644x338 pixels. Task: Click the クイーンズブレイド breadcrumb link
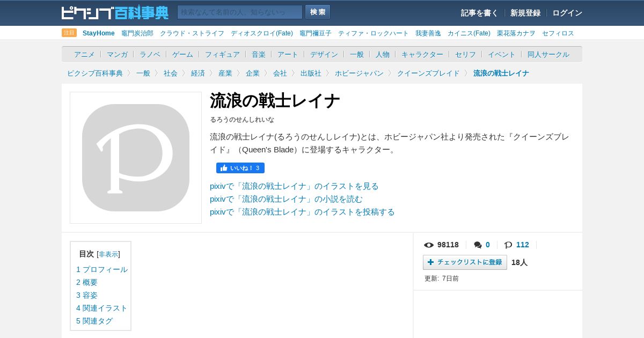[428, 73]
